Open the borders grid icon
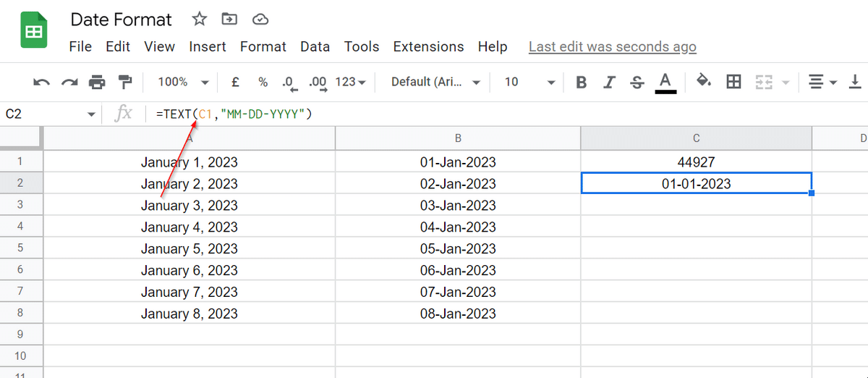Screen dimensions: 868x378 tap(733, 82)
